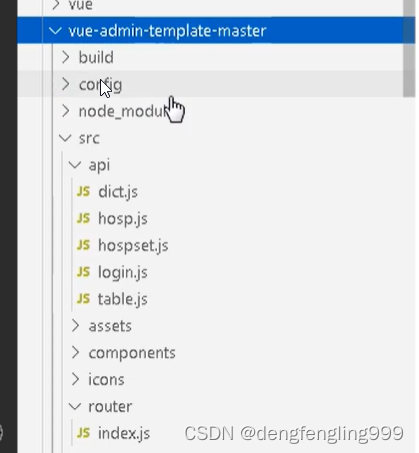This screenshot has width=419, height=453.
Task: Collapse the router folder chevron
Action: [75, 407]
